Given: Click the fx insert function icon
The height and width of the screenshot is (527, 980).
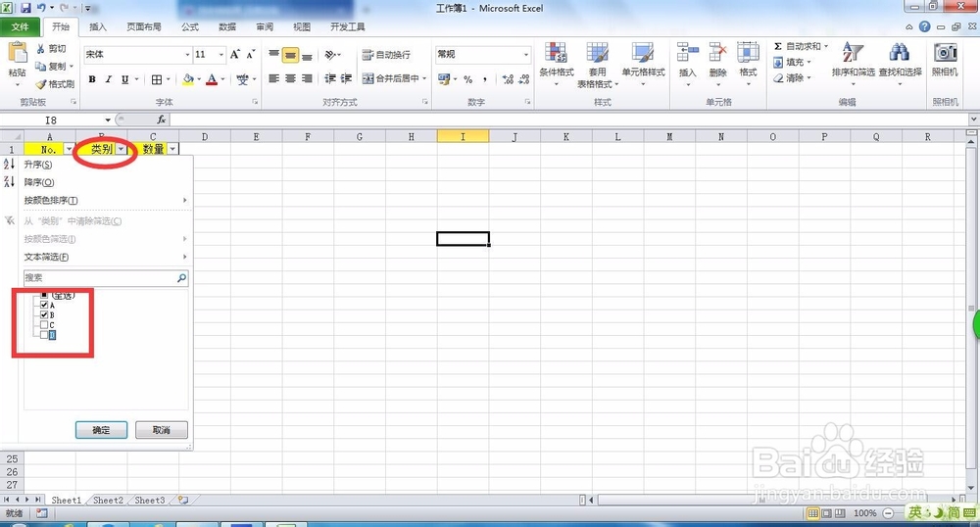Looking at the screenshot, I should [x=162, y=120].
